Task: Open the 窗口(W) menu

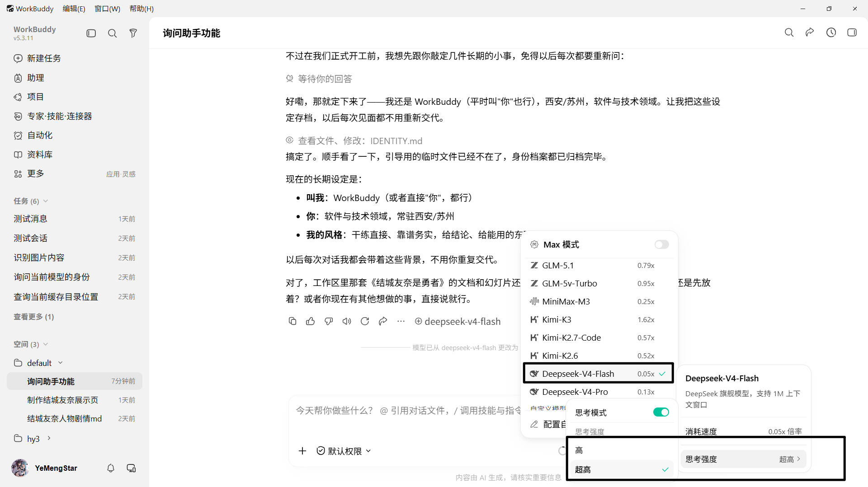Action: 107,9
